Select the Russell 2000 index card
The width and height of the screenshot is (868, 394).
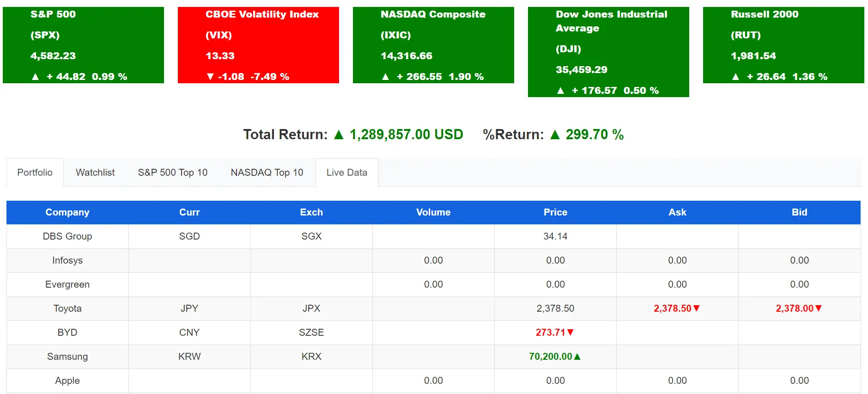(783, 45)
